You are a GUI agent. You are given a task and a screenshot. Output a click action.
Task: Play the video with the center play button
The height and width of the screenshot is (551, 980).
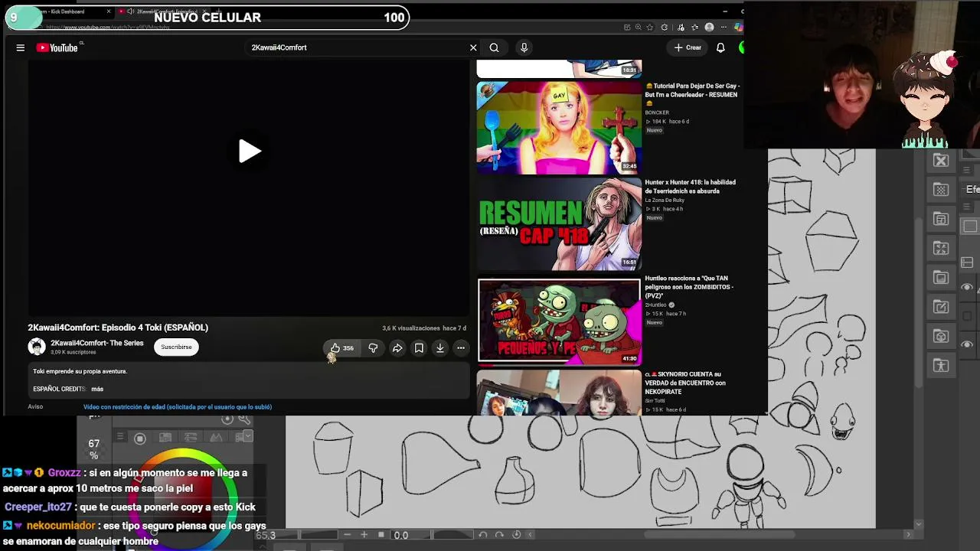click(x=250, y=151)
